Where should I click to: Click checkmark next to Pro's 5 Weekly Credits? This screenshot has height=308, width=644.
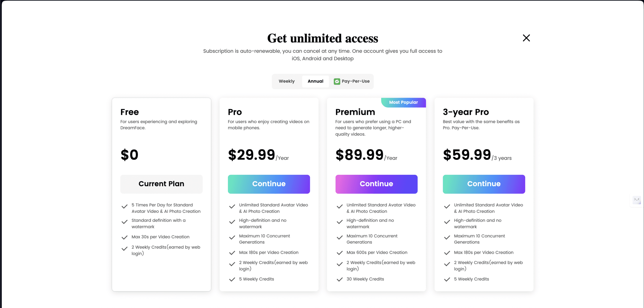point(232,280)
